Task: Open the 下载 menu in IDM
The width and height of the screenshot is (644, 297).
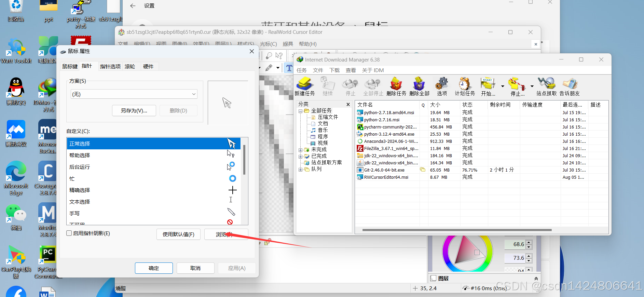Action: 334,70
